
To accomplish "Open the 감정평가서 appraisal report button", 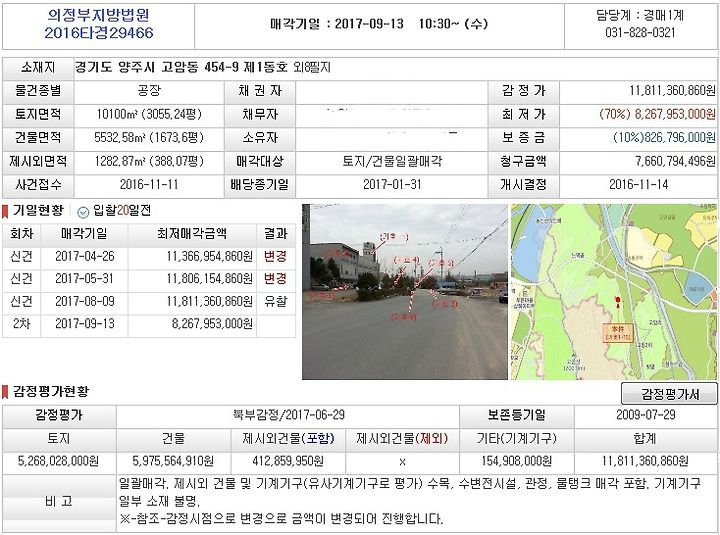I will coord(669,394).
